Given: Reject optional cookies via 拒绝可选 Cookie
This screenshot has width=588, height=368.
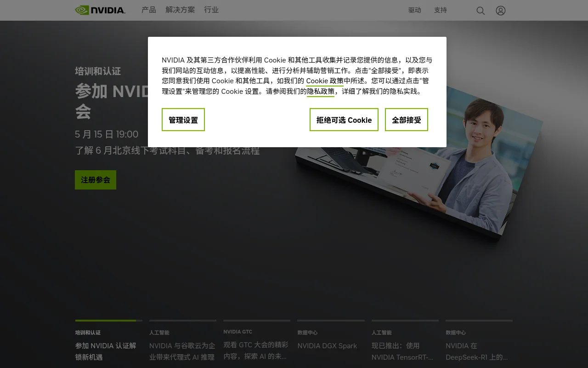Looking at the screenshot, I should (344, 120).
